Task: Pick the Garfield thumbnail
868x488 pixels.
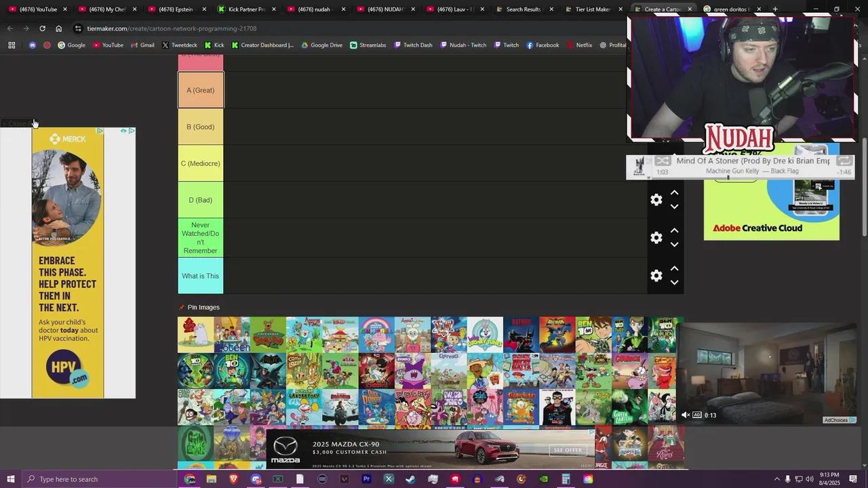Action: pos(521,407)
